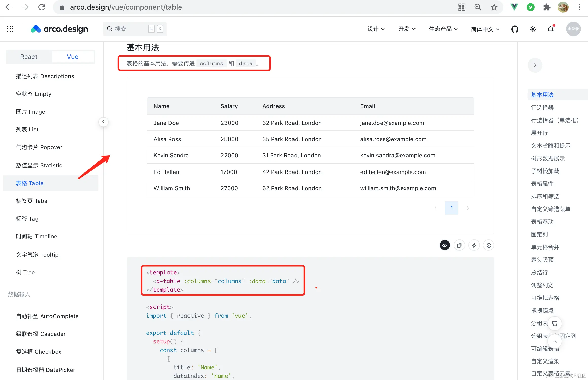
Task: Open the 简体中文 language dropdown
Action: pos(485,29)
